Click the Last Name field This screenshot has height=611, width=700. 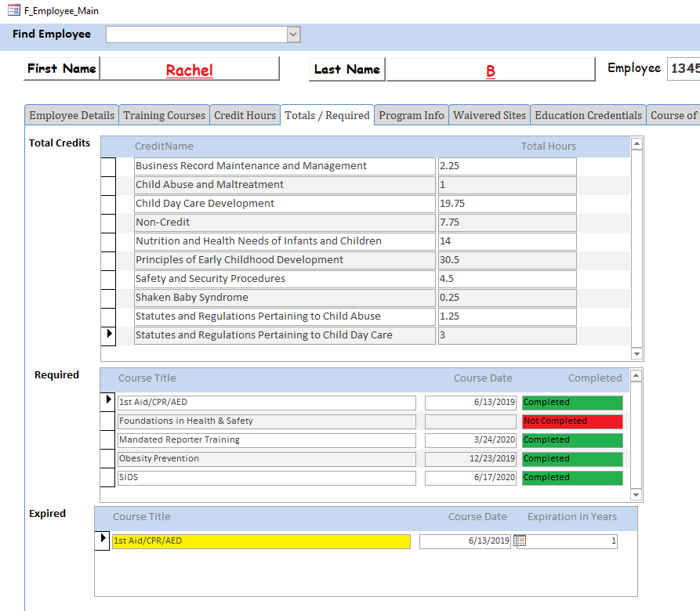(x=490, y=70)
